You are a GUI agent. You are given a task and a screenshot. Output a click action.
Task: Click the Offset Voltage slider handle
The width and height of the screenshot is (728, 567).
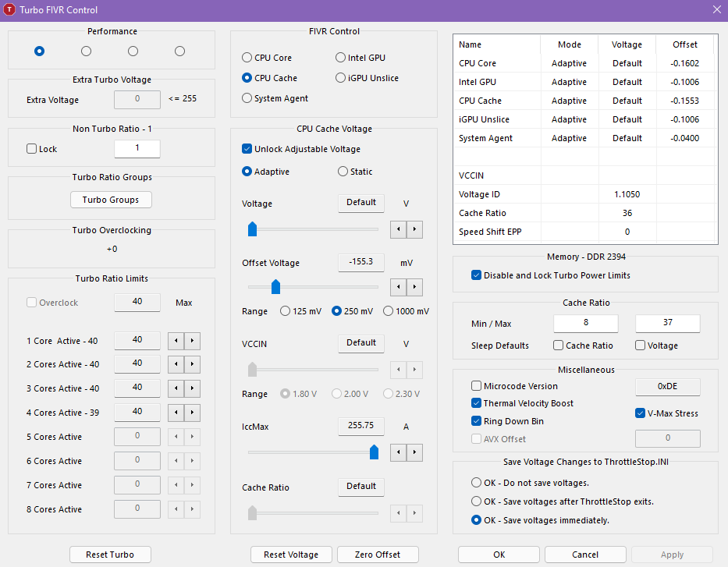point(275,287)
